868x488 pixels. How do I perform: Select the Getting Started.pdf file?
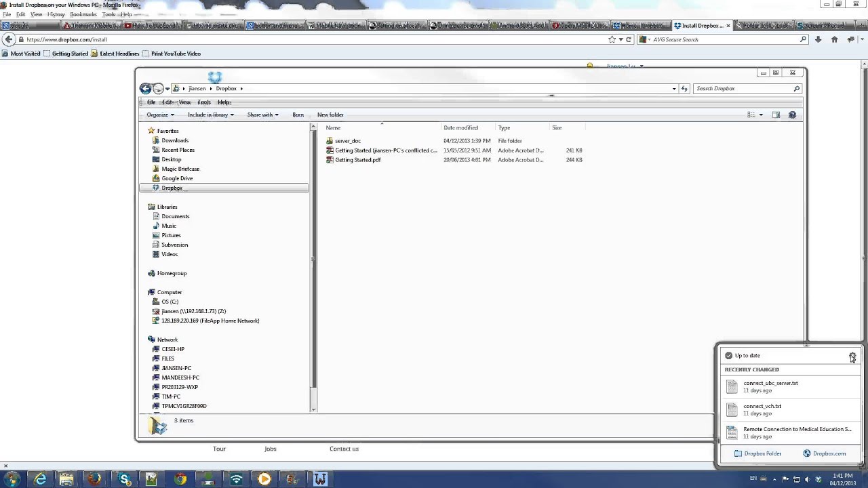tap(357, 160)
